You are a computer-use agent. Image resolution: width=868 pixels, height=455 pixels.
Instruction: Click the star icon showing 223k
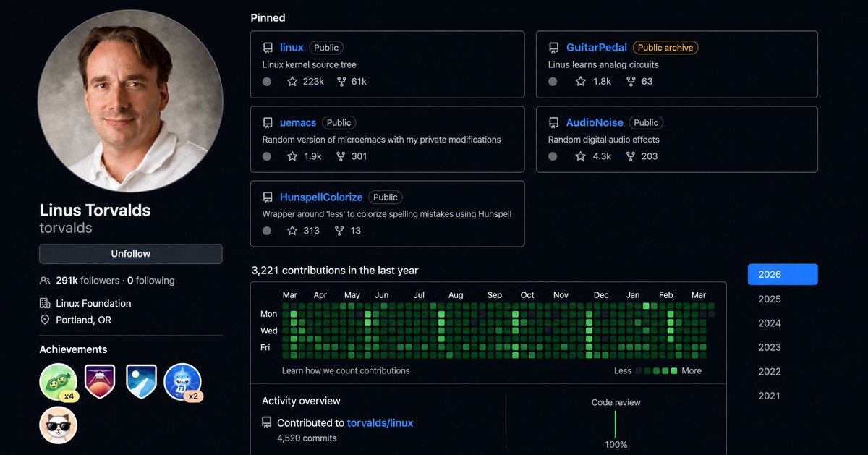(x=292, y=82)
